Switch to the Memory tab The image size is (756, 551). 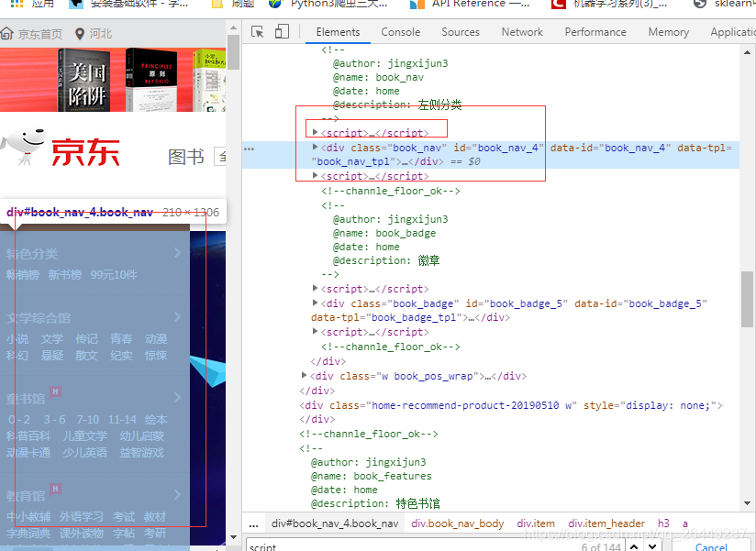(668, 32)
